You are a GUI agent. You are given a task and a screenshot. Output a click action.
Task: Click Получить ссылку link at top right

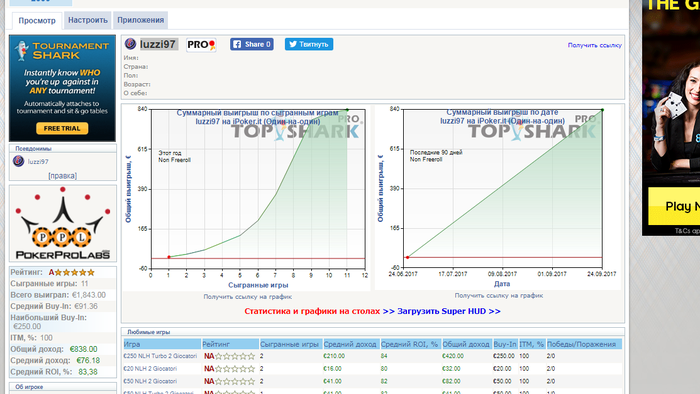click(594, 45)
